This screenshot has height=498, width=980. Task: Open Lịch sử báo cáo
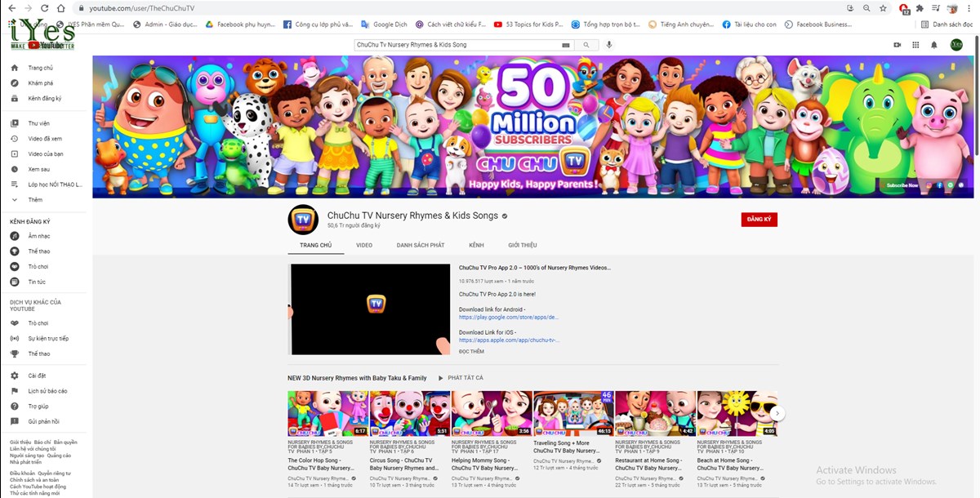[47, 391]
